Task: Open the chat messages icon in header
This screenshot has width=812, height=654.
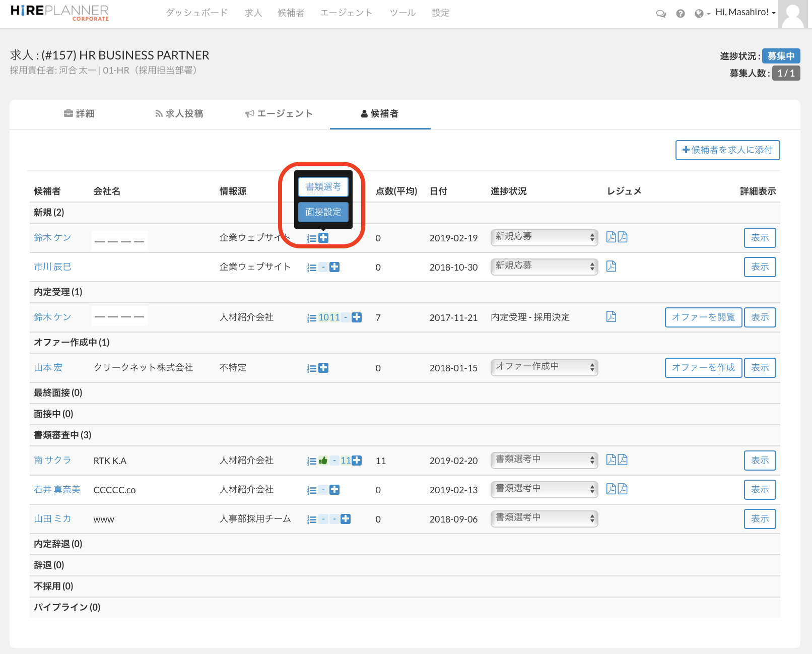Action: click(660, 14)
